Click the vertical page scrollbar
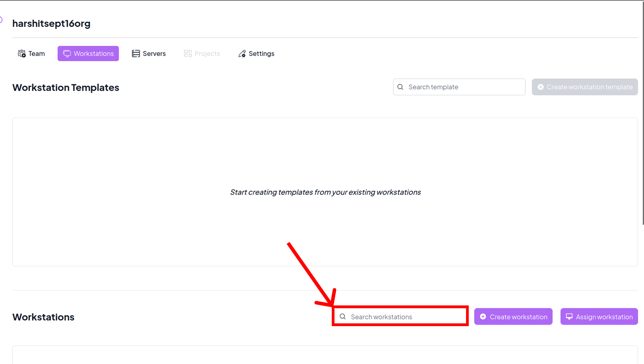644x364 pixels. point(643,117)
